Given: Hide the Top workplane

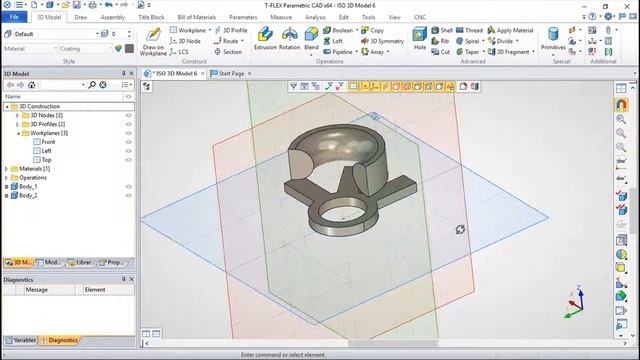Looking at the screenshot, I should click(129, 160).
